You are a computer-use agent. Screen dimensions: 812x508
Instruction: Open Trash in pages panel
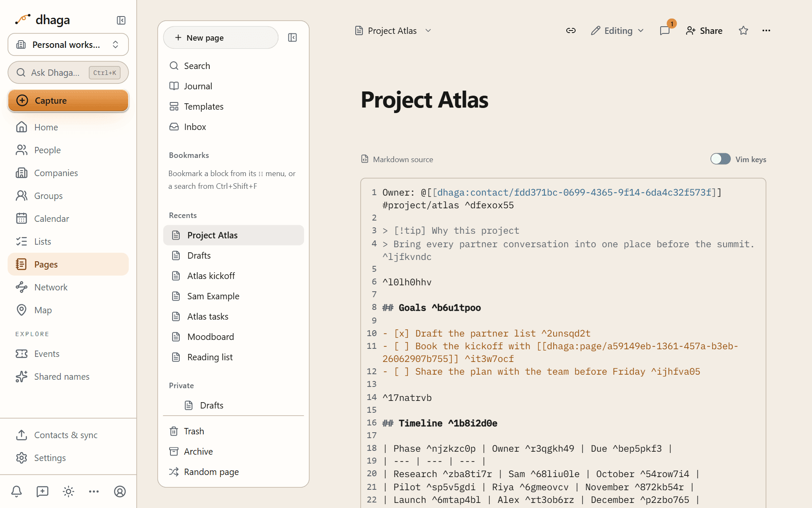pos(233,431)
